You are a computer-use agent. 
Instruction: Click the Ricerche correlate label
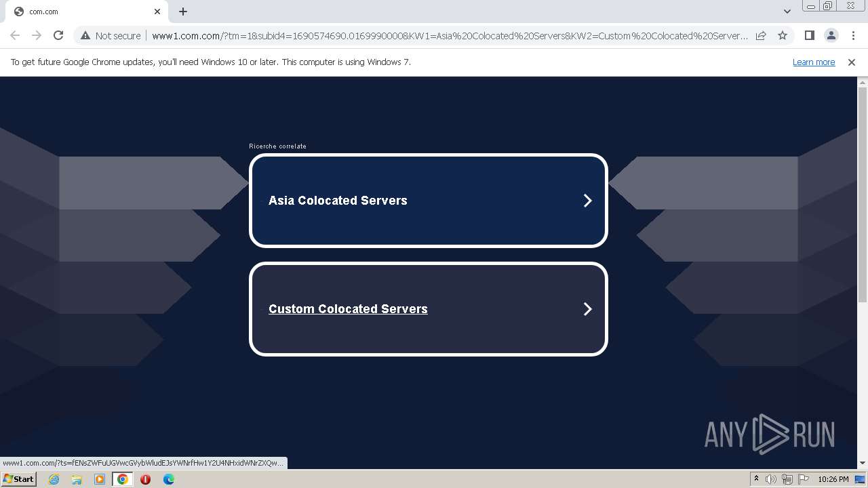(277, 146)
